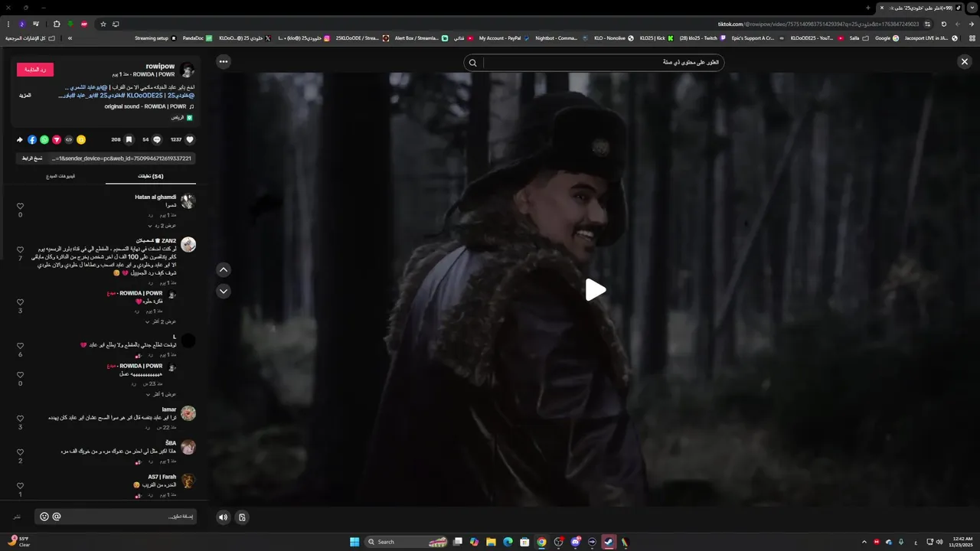Click the red follow button beside rowipow
Image resolution: width=980 pixels, height=551 pixels.
click(x=35, y=70)
